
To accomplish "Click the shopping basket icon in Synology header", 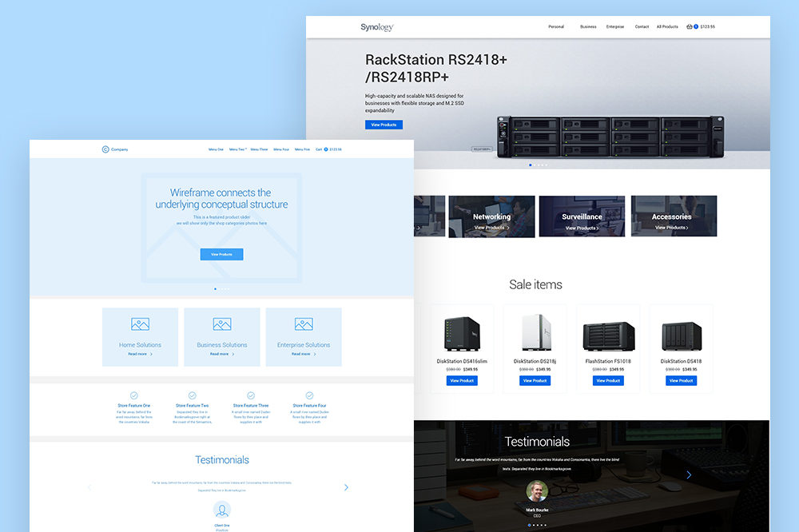I will pos(690,26).
